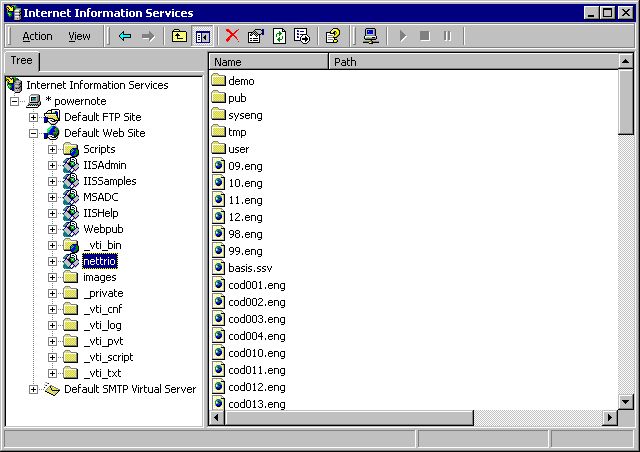Open the View menu
This screenshot has height=452, width=640.
tap(79, 36)
